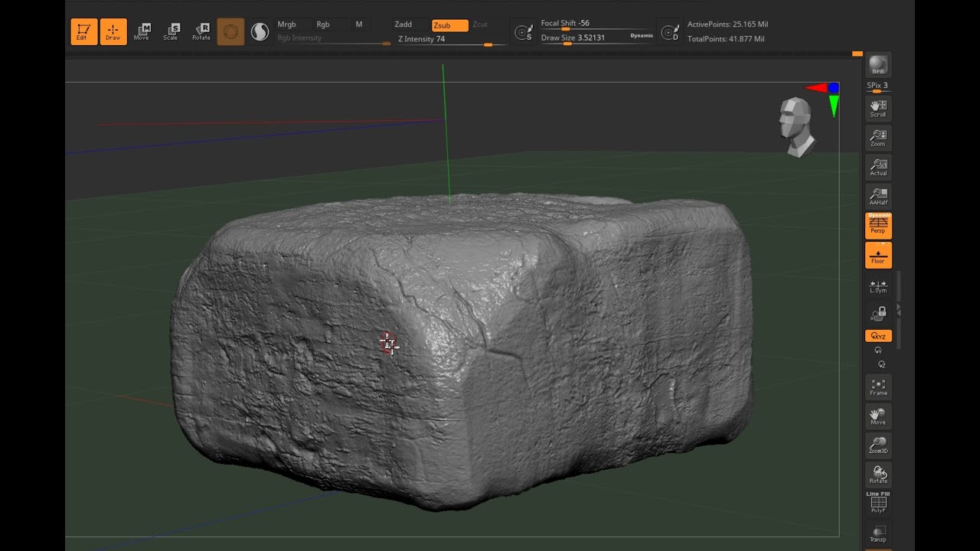Toggle Persp perspective view
This screenshot has height=551, width=980.
[x=878, y=225]
